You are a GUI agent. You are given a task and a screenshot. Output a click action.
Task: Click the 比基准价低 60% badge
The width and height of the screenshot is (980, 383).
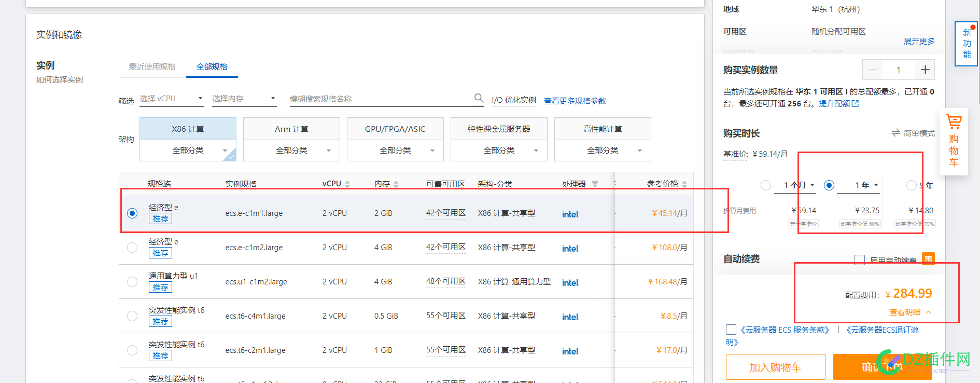(x=859, y=224)
